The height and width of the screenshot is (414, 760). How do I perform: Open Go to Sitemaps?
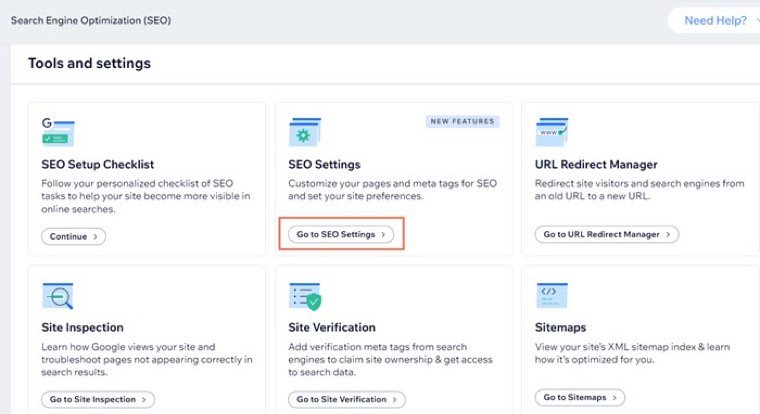point(580,397)
